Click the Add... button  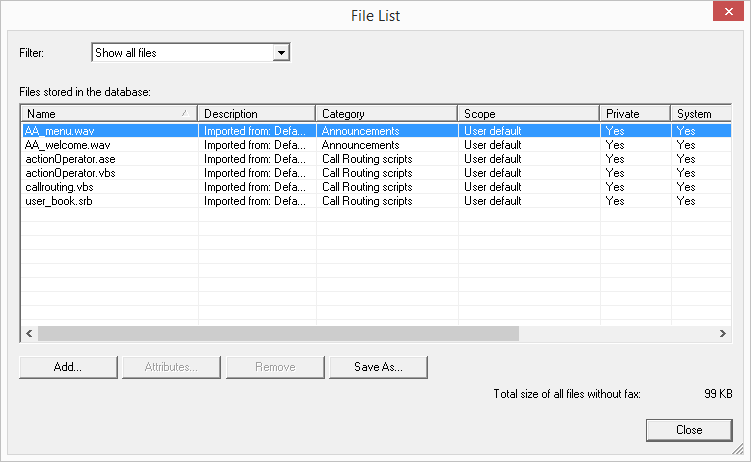(x=68, y=367)
